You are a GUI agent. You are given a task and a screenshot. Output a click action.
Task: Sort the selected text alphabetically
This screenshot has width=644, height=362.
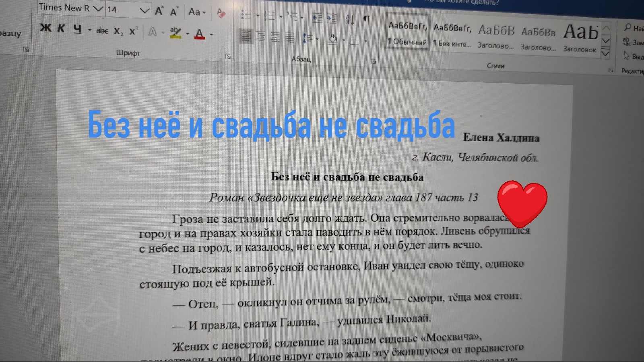click(x=350, y=19)
